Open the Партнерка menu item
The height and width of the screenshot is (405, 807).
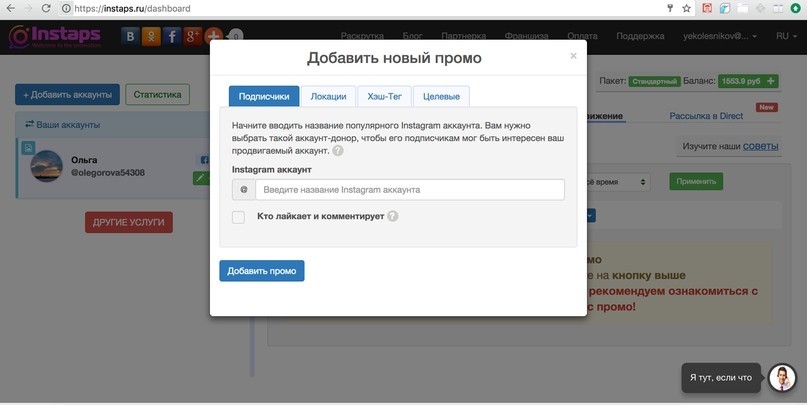[463, 36]
